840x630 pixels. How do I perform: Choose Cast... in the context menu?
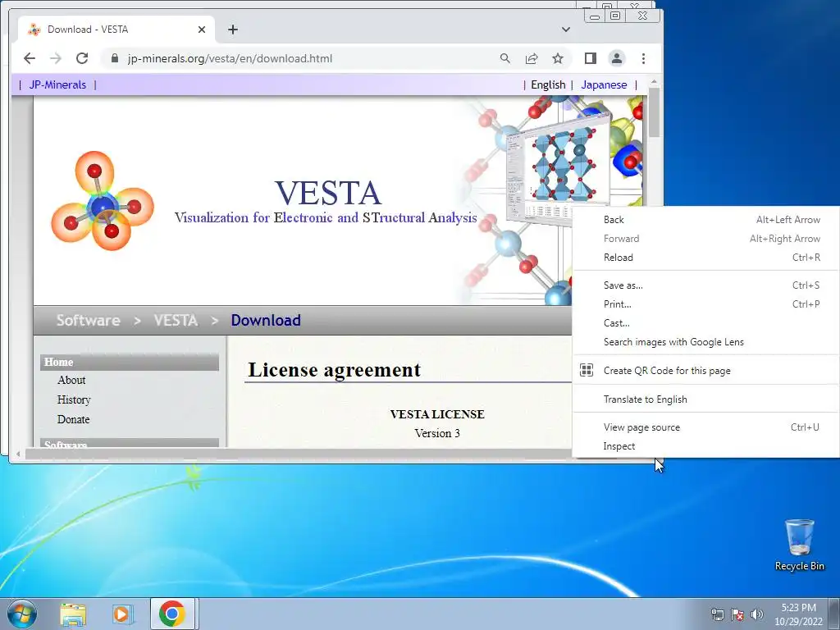pyautogui.click(x=706, y=323)
